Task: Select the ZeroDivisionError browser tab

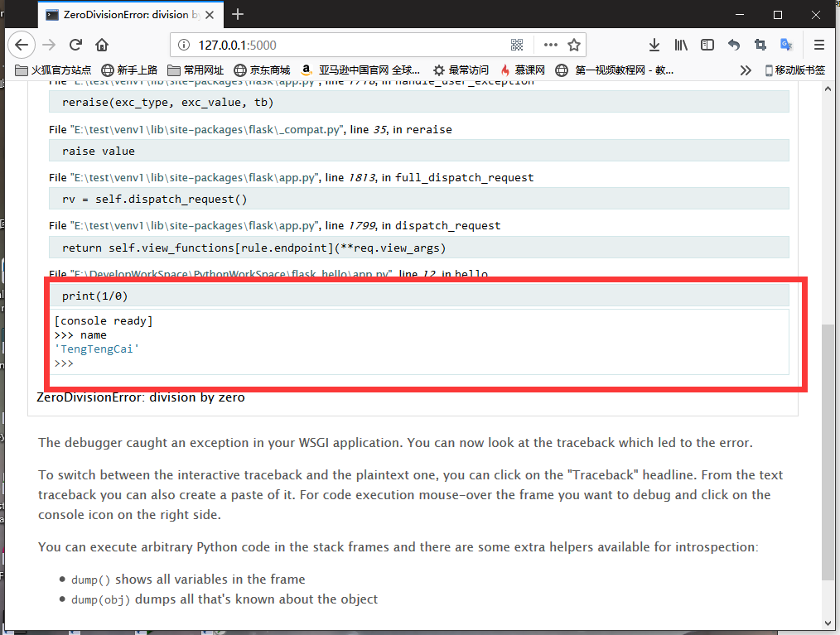Action: 130,14
